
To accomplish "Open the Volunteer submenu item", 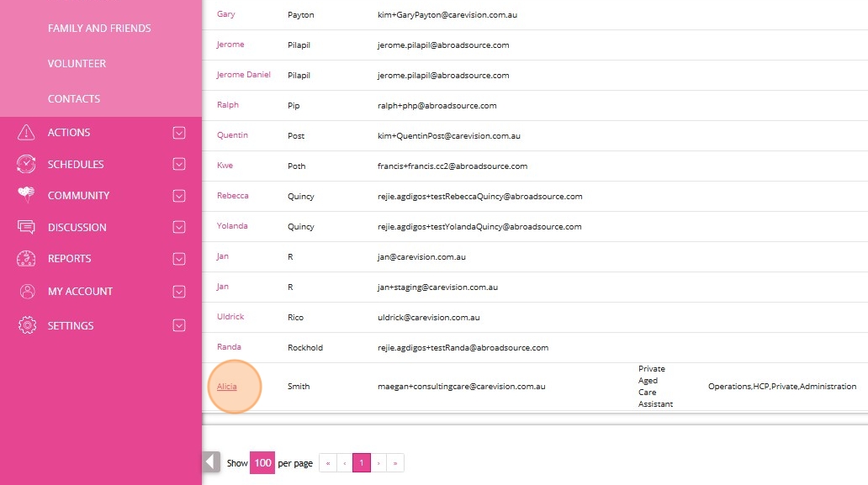I will (77, 64).
